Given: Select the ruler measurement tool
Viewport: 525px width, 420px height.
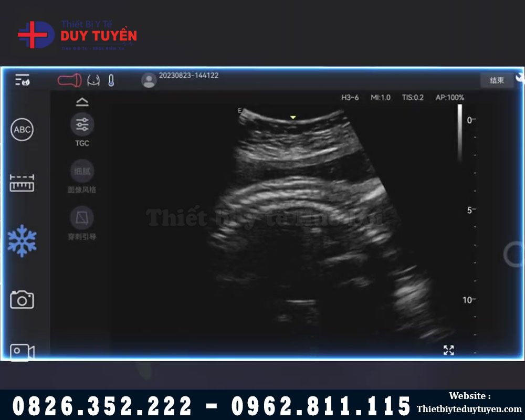Looking at the screenshot, I should [22, 183].
